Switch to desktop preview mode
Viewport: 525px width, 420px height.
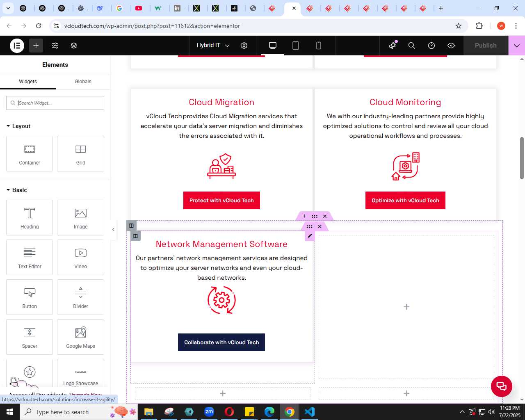tap(273, 46)
